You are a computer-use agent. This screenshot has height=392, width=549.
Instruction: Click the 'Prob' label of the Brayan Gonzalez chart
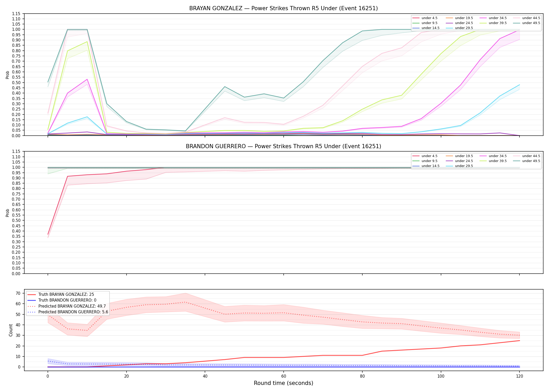[x=8, y=75]
